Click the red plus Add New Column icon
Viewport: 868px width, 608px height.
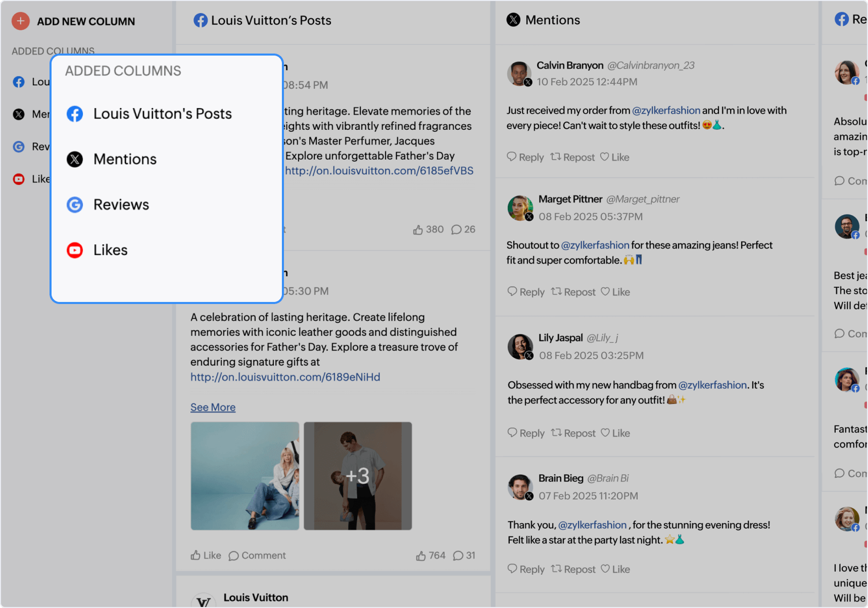pyautogui.click(x=20, y=21)
